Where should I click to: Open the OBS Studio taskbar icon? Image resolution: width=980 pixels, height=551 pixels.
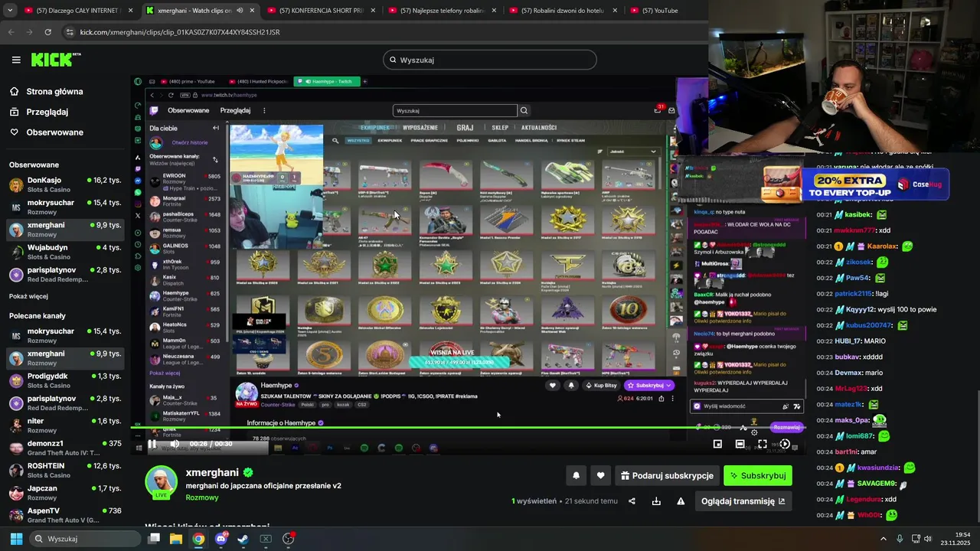tap(289, 539)
